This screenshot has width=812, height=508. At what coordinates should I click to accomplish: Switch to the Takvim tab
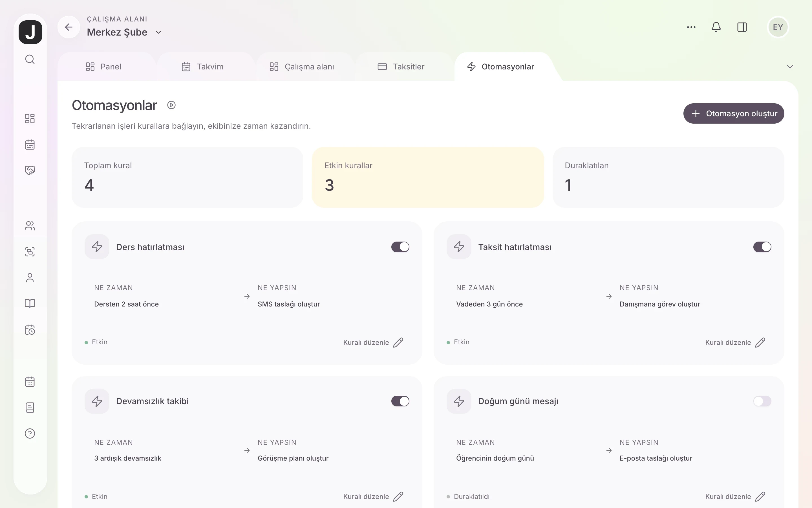202,67
